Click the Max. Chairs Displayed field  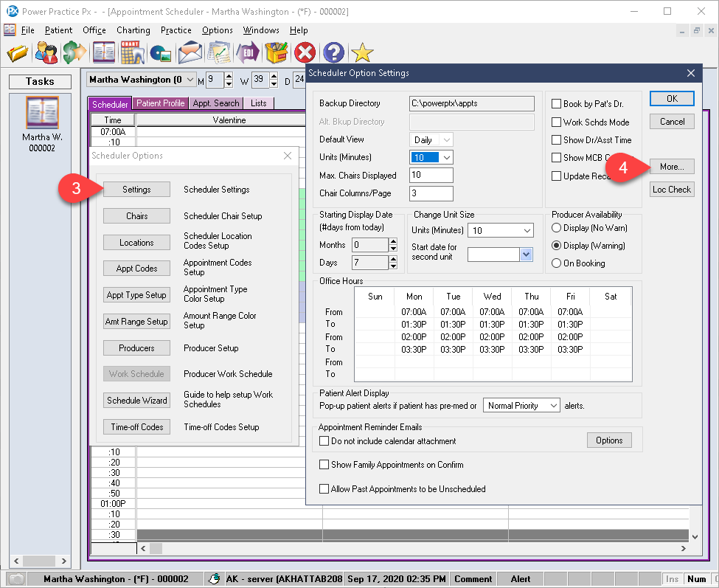(x=431, y=175)
